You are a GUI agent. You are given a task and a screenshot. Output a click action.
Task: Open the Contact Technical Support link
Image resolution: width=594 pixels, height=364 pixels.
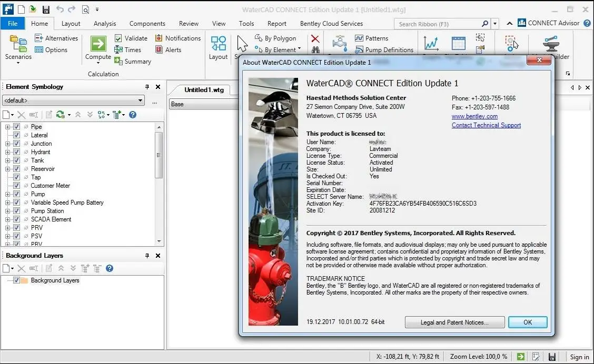click(486, 125)
